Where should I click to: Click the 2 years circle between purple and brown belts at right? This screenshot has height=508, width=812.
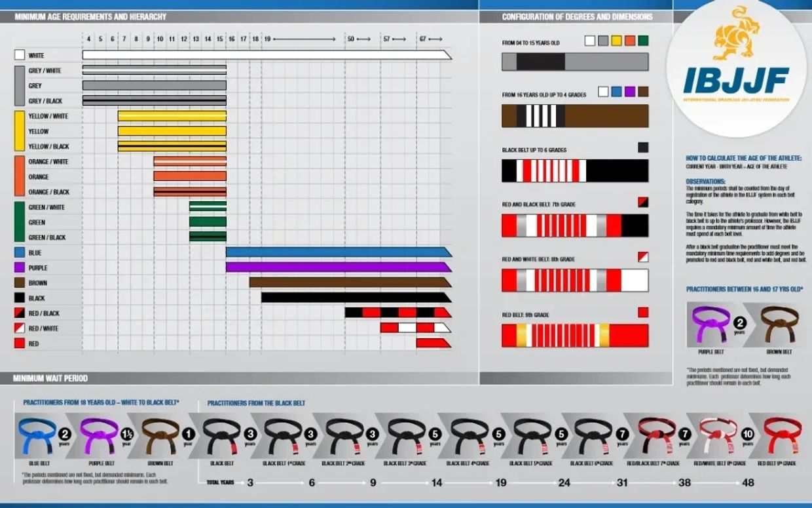tap(739, 322)
